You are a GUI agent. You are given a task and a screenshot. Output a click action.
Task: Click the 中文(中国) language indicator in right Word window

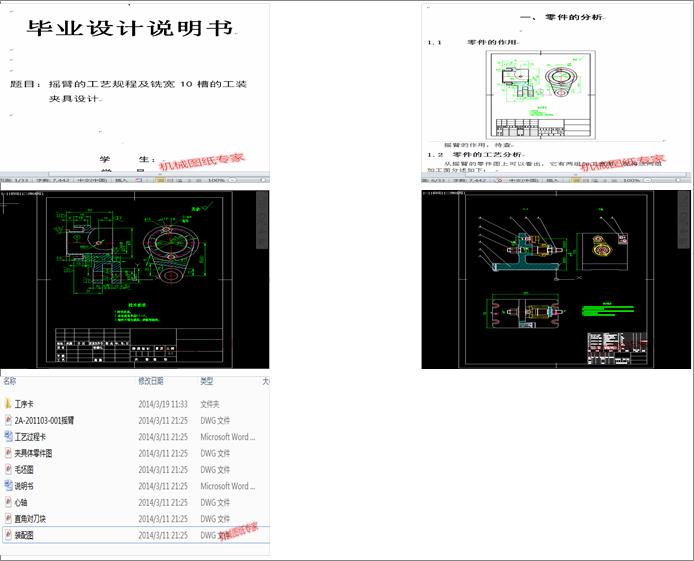524,180
